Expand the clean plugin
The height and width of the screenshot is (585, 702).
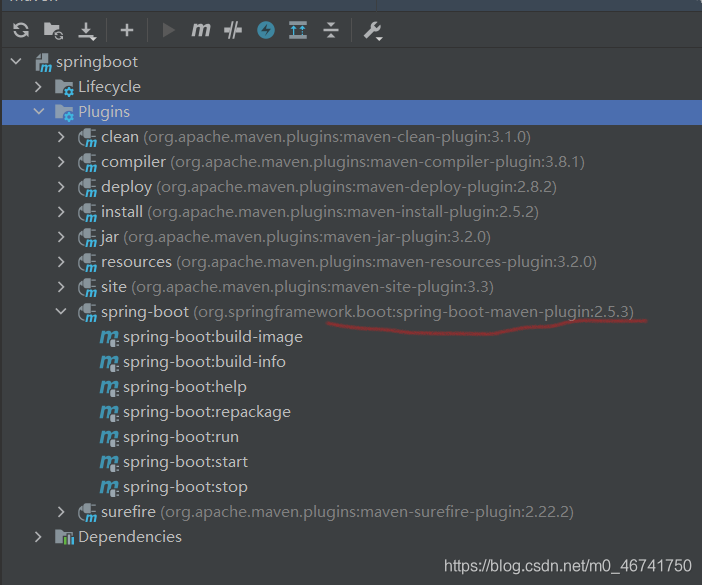click(x=61, y=137)
